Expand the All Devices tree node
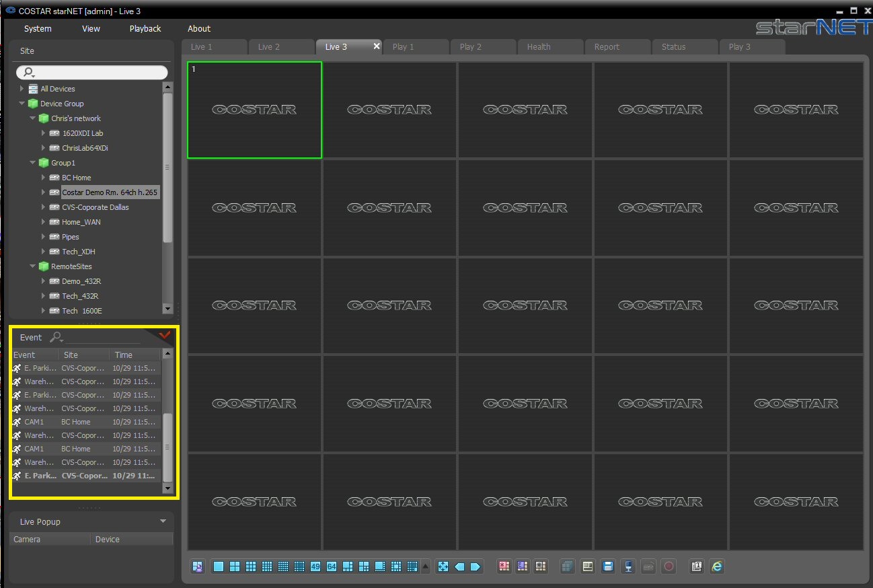This screenshot has height=588, width=873. click(x=22, y=89)
